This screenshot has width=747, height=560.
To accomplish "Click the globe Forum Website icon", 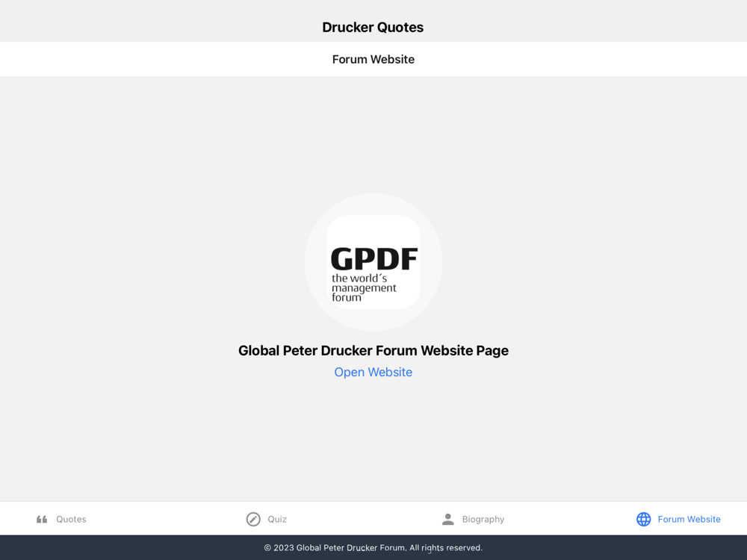I will 644,519.
